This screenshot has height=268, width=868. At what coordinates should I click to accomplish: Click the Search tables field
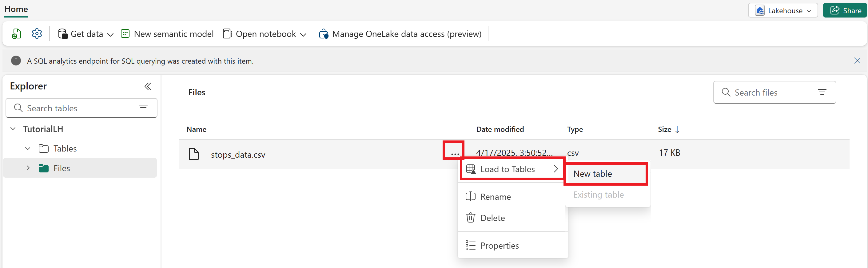[82, 108]
